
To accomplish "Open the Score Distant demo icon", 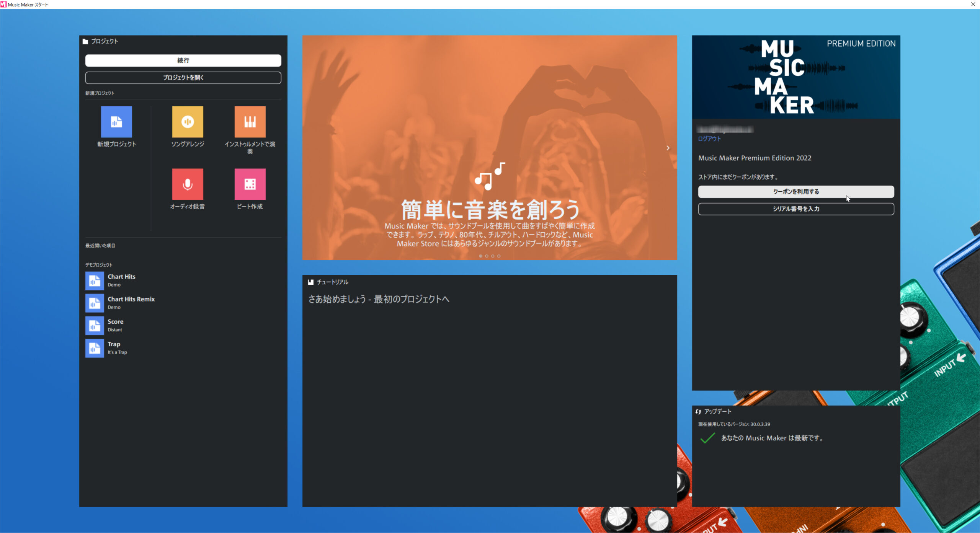I will coord(95,326).
